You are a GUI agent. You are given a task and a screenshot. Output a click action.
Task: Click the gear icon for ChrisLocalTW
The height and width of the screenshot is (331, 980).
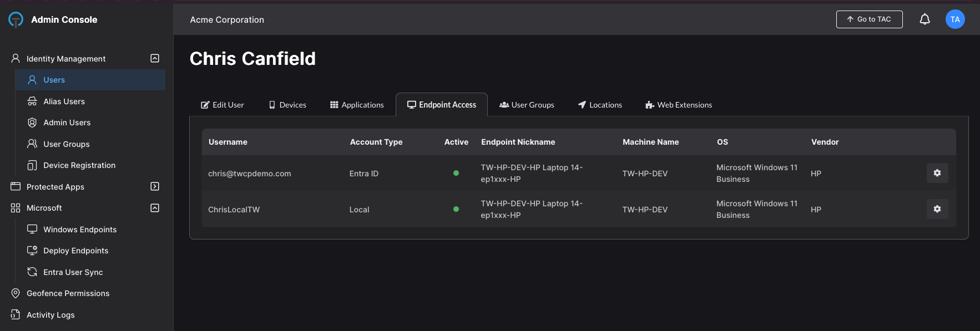[937, 209]
